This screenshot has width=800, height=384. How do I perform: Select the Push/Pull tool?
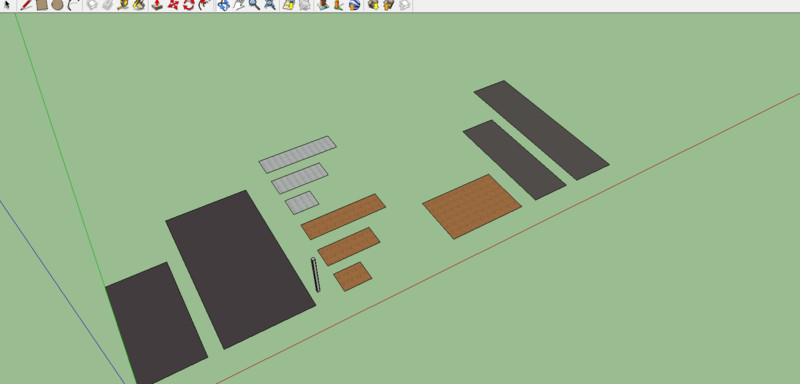point(157,5)
